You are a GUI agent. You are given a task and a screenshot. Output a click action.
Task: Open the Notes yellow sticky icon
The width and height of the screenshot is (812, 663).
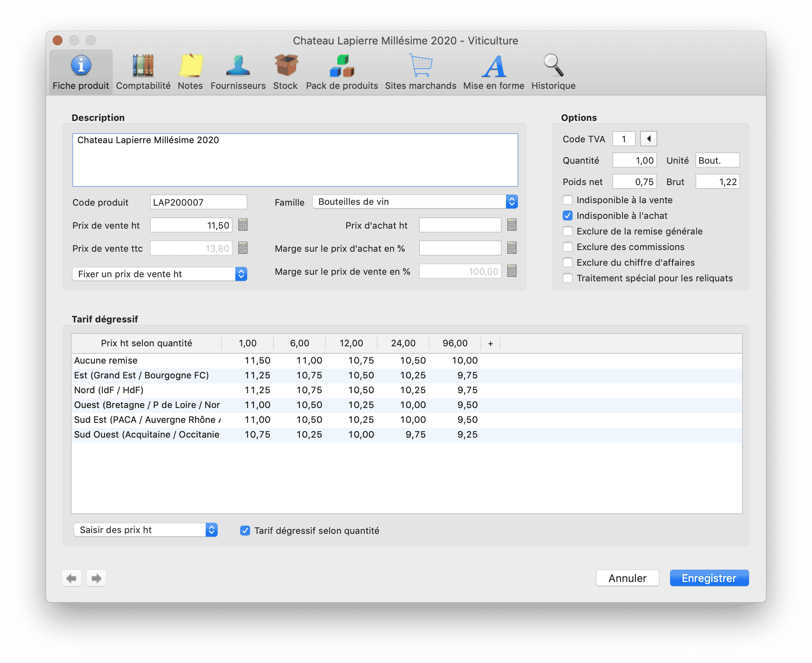tap(190, 72)
